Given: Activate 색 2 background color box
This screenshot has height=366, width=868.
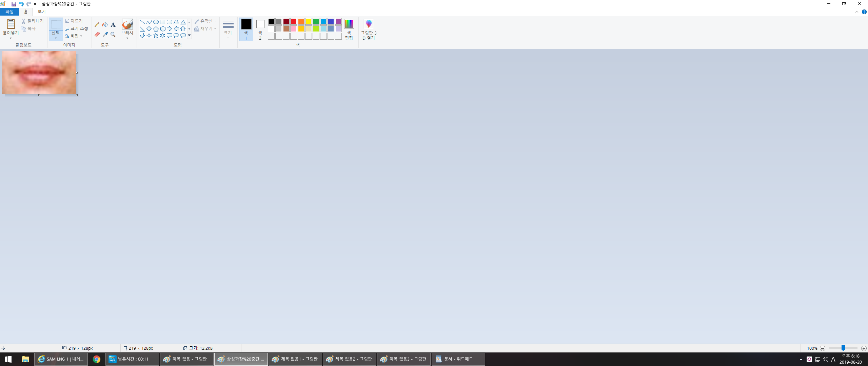Looking at the screenshot, I should tap(260, 29).
